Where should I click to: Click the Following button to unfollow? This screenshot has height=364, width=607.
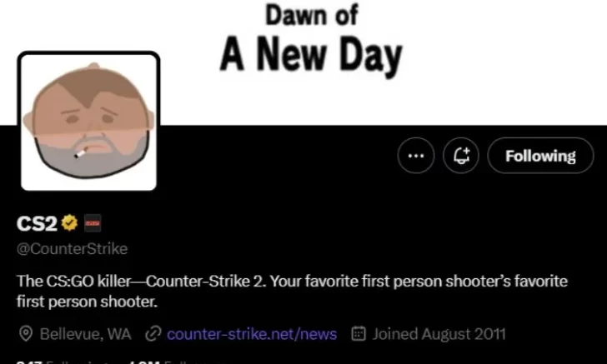(540, 156)
